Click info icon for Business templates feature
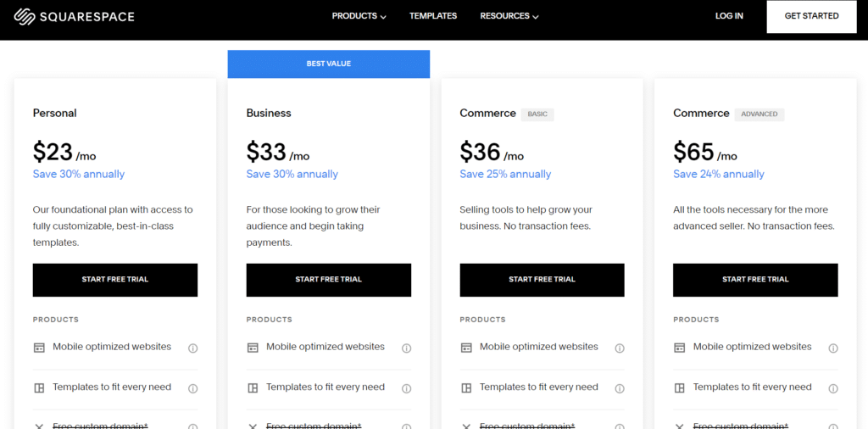This screenshot has height=429, width=868. pyautogui.click(x=406, y=388)
